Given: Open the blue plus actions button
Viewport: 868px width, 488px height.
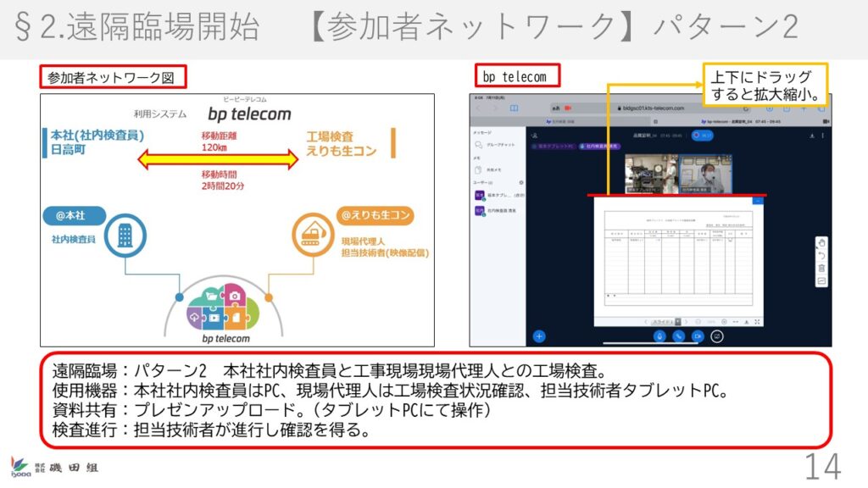Looking at the screenshot, I should [539, 335].
